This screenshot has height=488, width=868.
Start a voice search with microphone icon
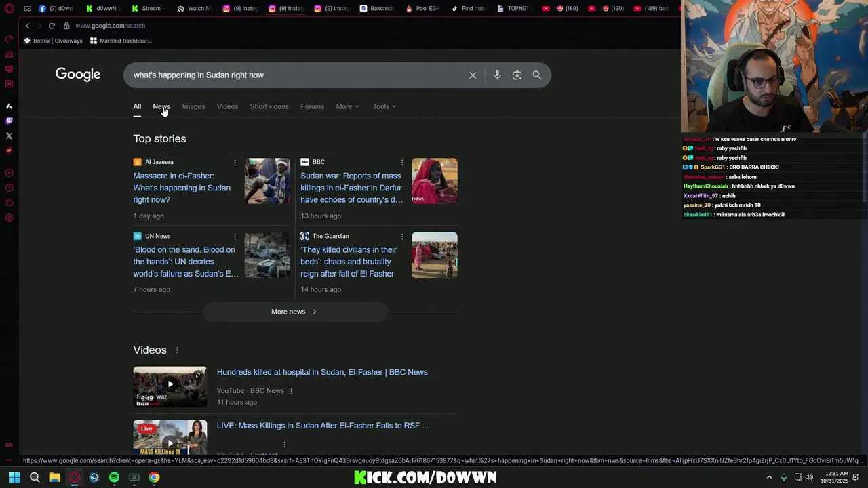point(497,75)
